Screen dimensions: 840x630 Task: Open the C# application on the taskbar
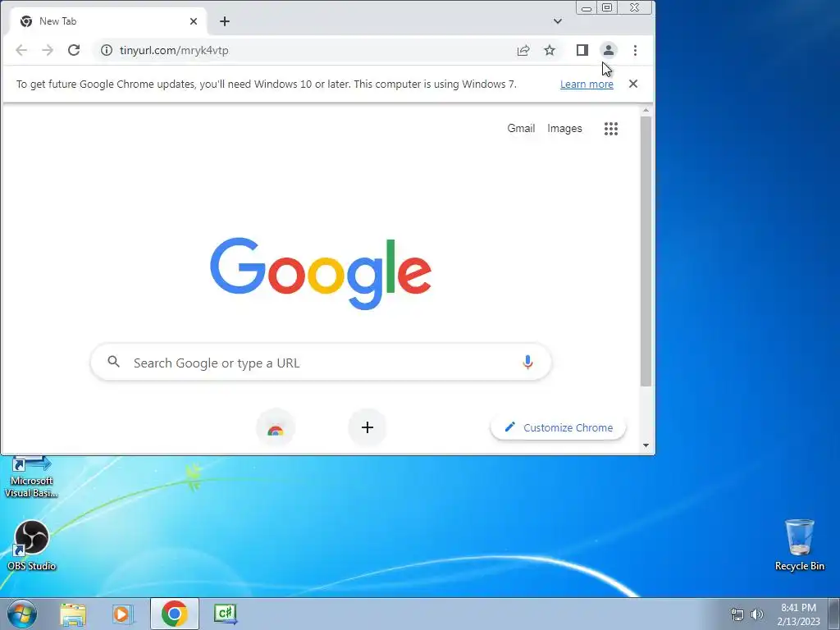[x=225, y=614]
